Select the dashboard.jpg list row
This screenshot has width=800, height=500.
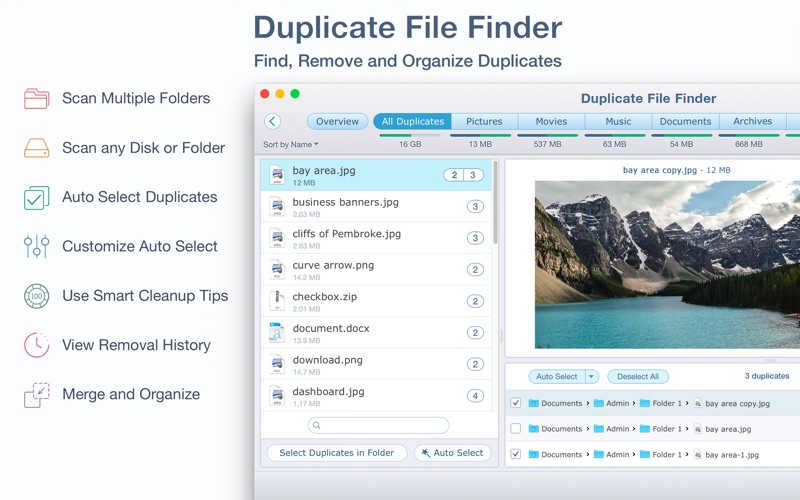(x=377, y=396)
